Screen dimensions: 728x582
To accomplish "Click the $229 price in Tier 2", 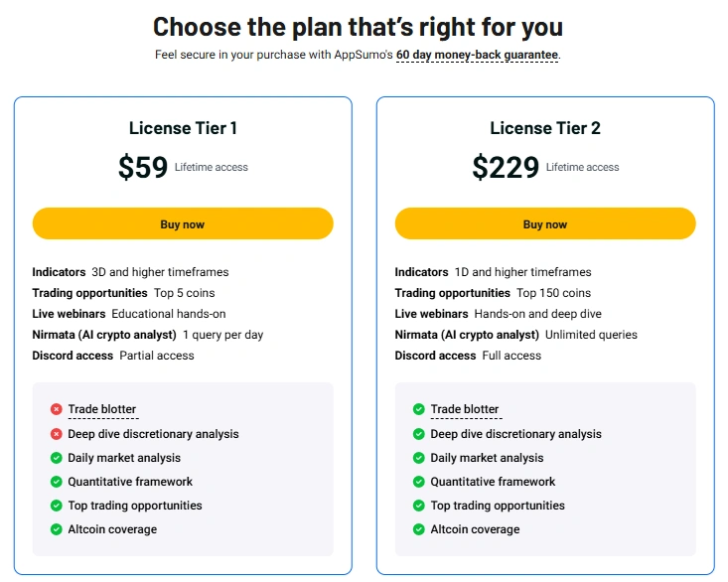I will 506,167.
